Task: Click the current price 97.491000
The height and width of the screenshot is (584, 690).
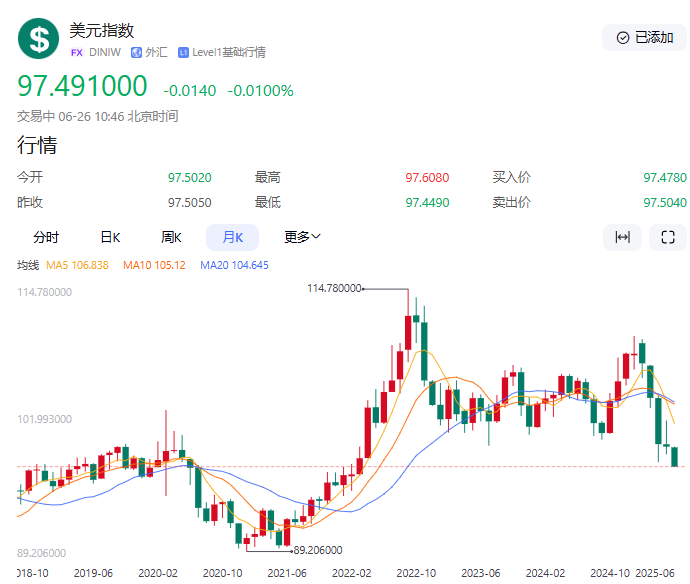Action: (82, 86)
